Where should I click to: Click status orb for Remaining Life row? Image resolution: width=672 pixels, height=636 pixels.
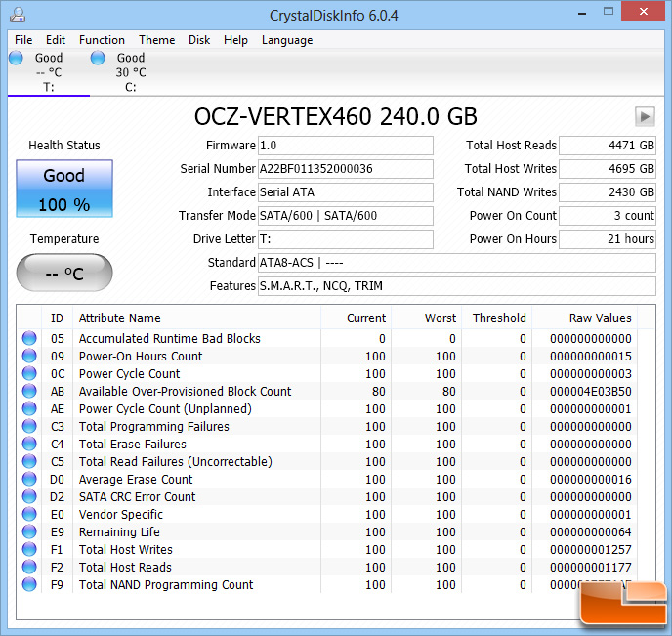coord(29,531)
